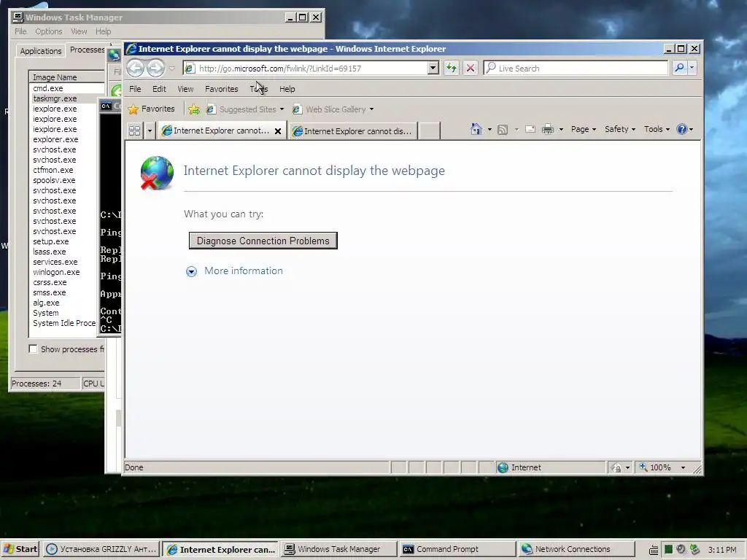The width and height of the screenshot is (747, 560).
Task: Select ctfmon.exe in process list
Action: coord(53,170)
